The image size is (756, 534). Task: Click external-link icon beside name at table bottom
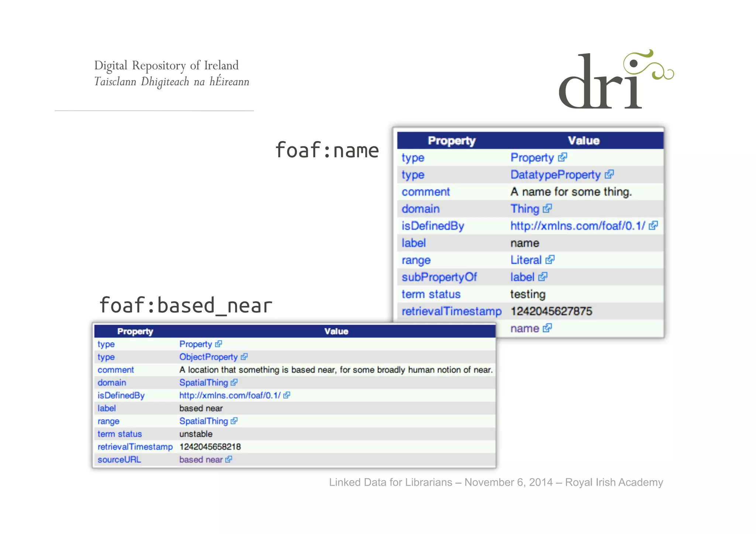tap(547, 328)
